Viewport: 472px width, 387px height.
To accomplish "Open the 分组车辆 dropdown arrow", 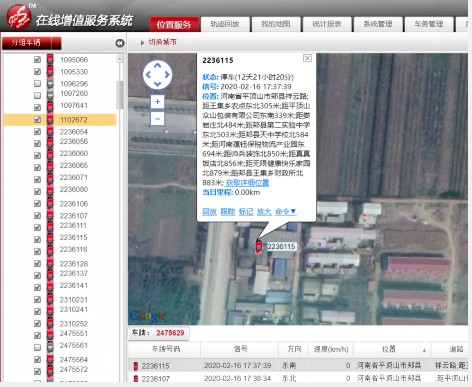I will click(57, 43).
